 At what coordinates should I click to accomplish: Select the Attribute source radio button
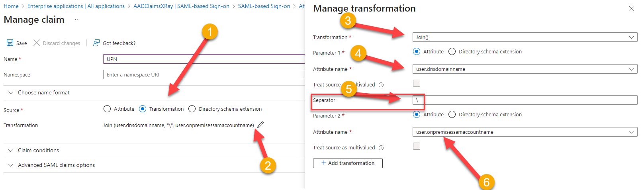tap(107, 109)
